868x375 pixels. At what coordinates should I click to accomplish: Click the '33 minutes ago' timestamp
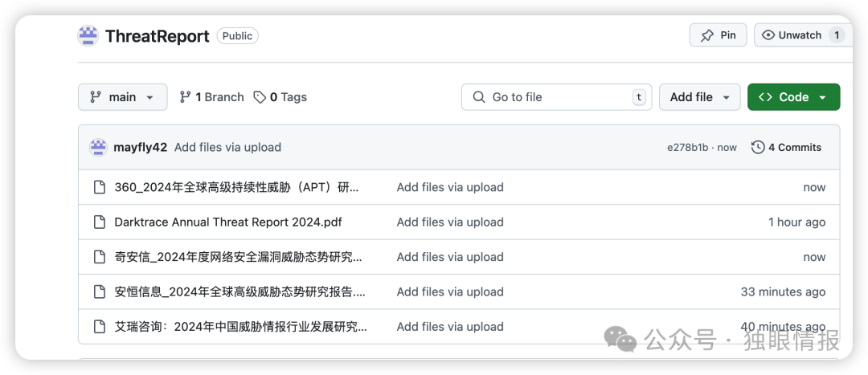point(783,292)
